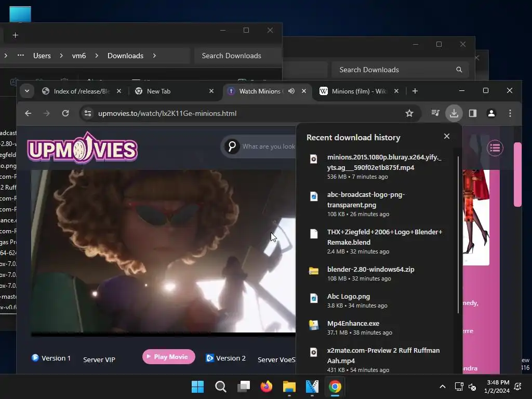Close the Minions (film) Wikipedia tab
The width and height of the screenshot is (532, 399).
(x=396, y=91)
